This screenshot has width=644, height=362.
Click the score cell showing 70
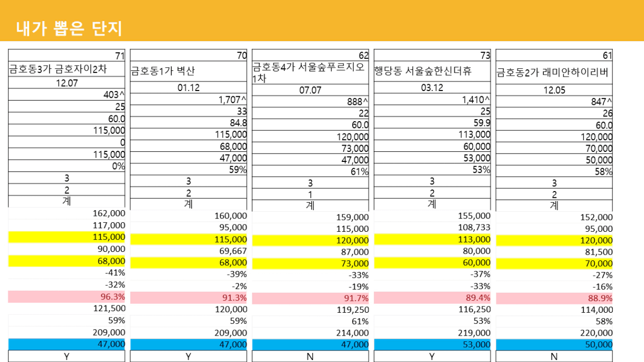(x=189, y=56)
